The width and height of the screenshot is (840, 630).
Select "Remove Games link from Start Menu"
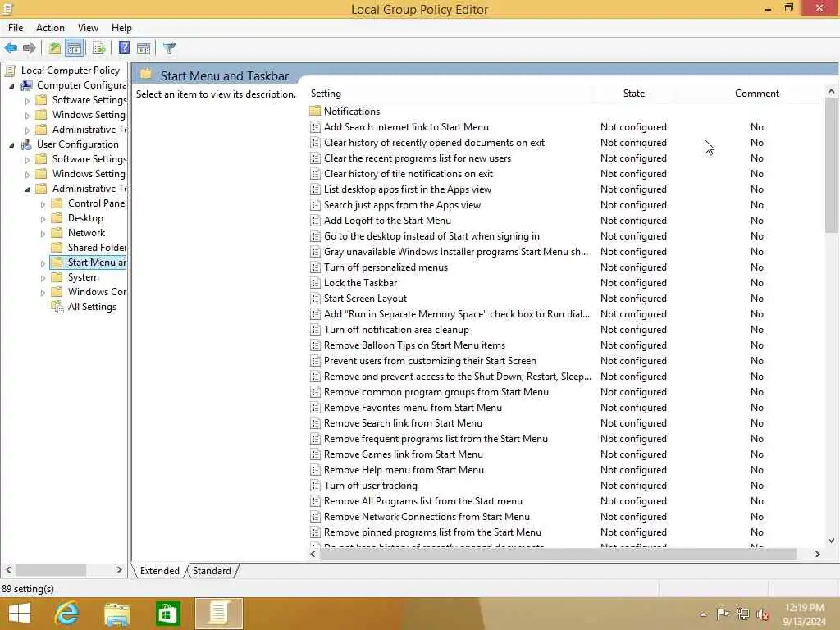pyautogui.click(x=404, y=454)
